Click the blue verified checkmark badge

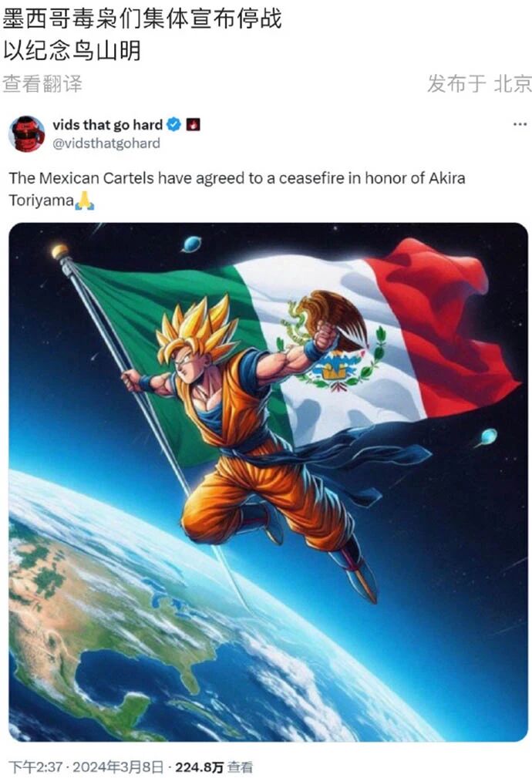(173, 124)
